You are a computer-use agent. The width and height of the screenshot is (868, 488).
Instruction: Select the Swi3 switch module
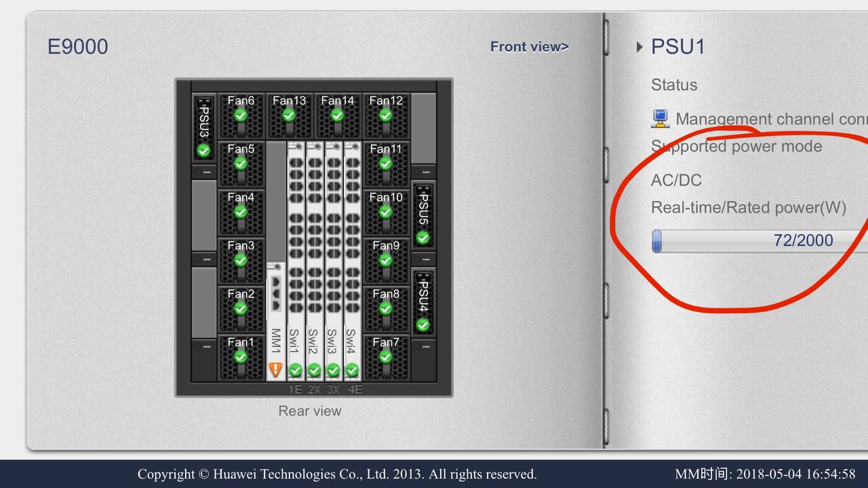click(333, 261)
